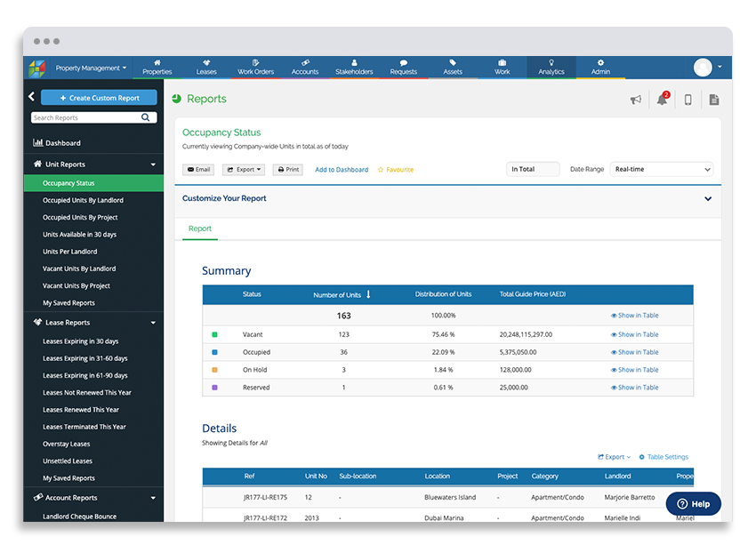Open notifications bell with red badge
This screenshot has height=553, width=756.
click(662, 99)
